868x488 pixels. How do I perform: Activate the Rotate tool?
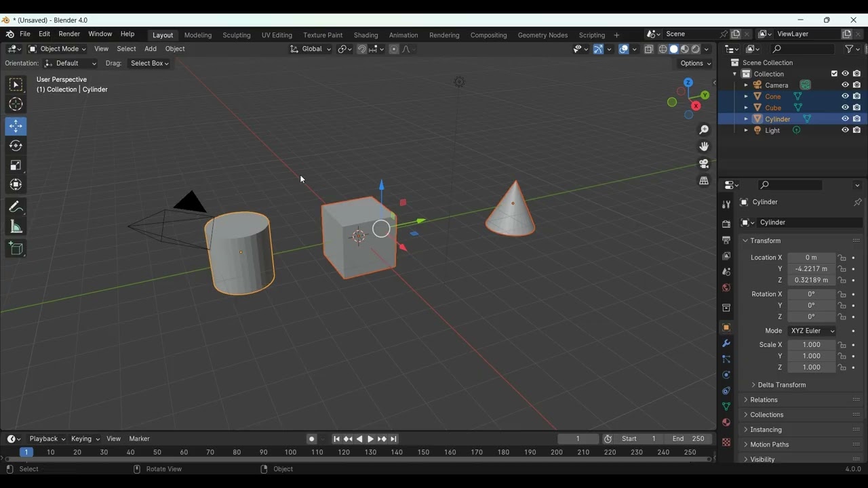(16, 146)
